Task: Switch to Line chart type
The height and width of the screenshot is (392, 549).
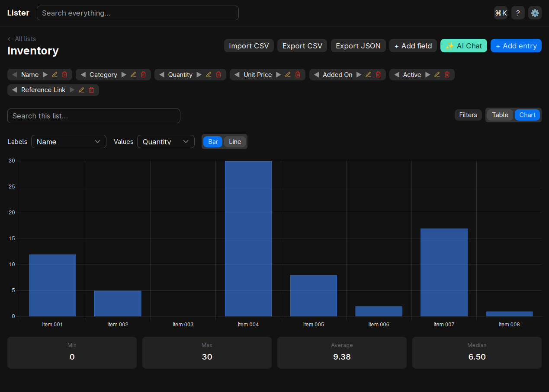Action: (235, 142)
